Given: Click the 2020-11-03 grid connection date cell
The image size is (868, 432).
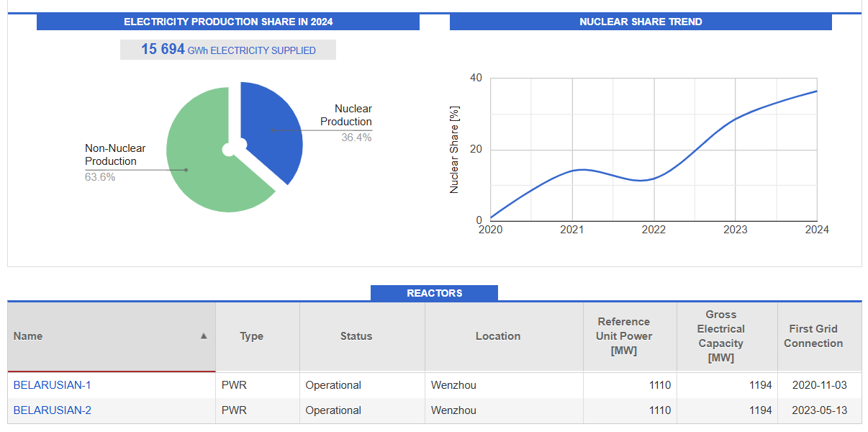Looking at the screenshot, I should [x=818, y=385].
